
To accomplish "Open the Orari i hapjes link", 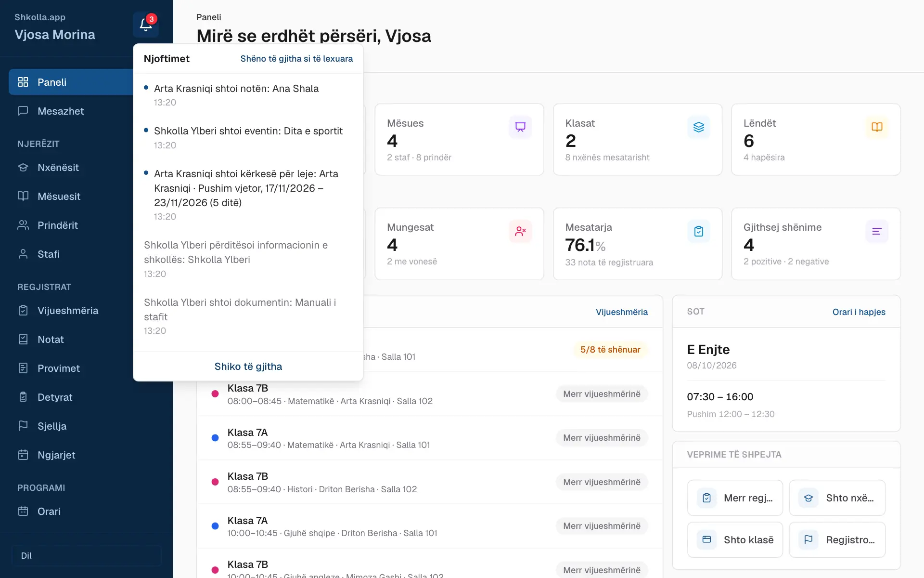I will click(x=859, y=312).
